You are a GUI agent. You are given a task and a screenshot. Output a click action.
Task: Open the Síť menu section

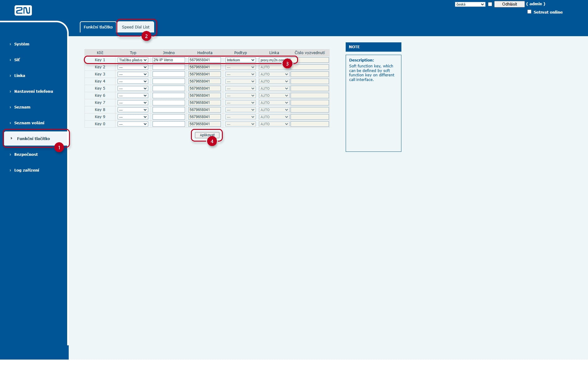click(17, 60)
